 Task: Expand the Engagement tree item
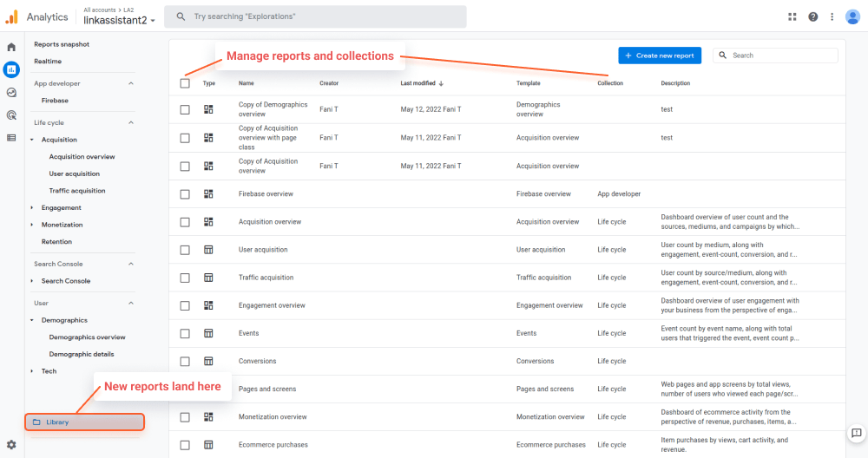pyautogui.click(x=32, y=208)
